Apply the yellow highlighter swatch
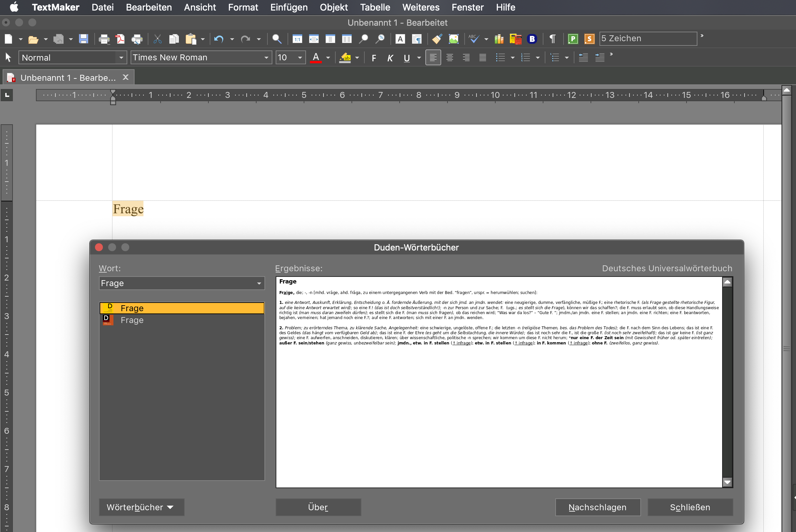Screen dimensions: 796x532 pos(345,58)
